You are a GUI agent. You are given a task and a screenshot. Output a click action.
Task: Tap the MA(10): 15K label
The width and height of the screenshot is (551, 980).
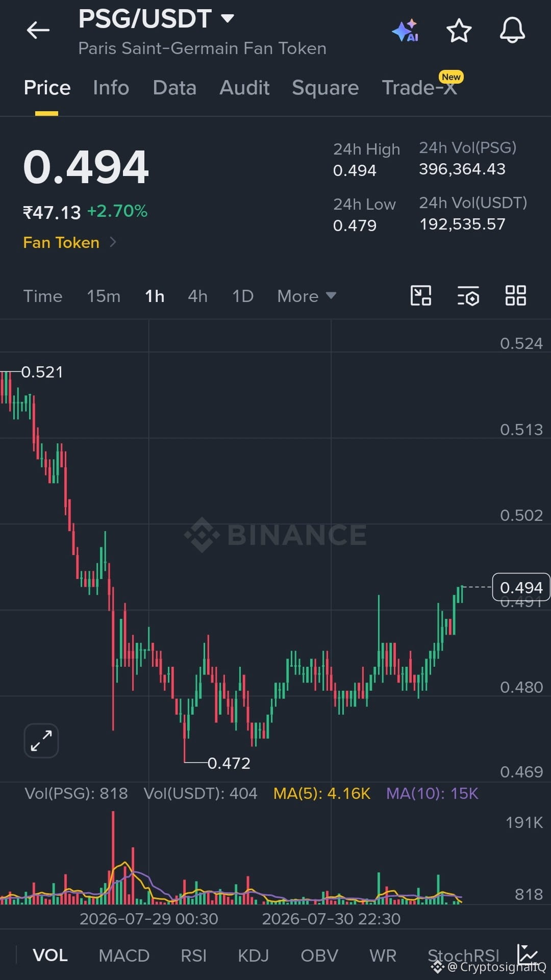coord(432,793)
